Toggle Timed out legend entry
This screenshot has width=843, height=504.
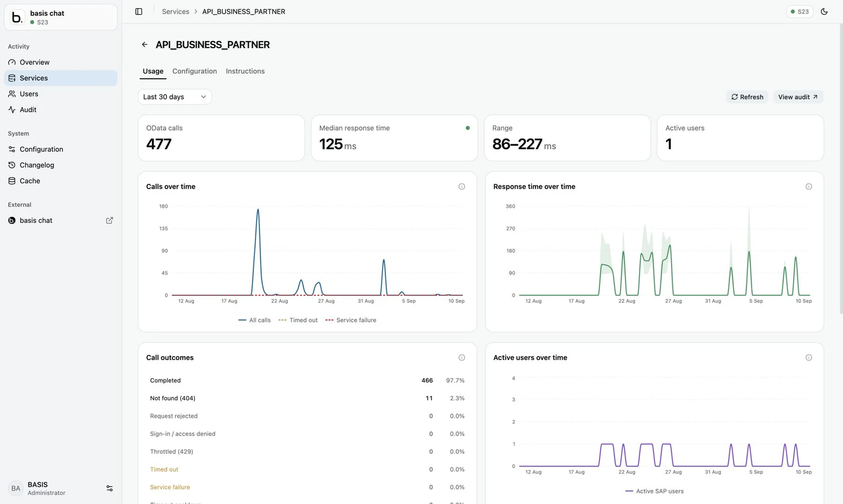(x=298, y=320)
